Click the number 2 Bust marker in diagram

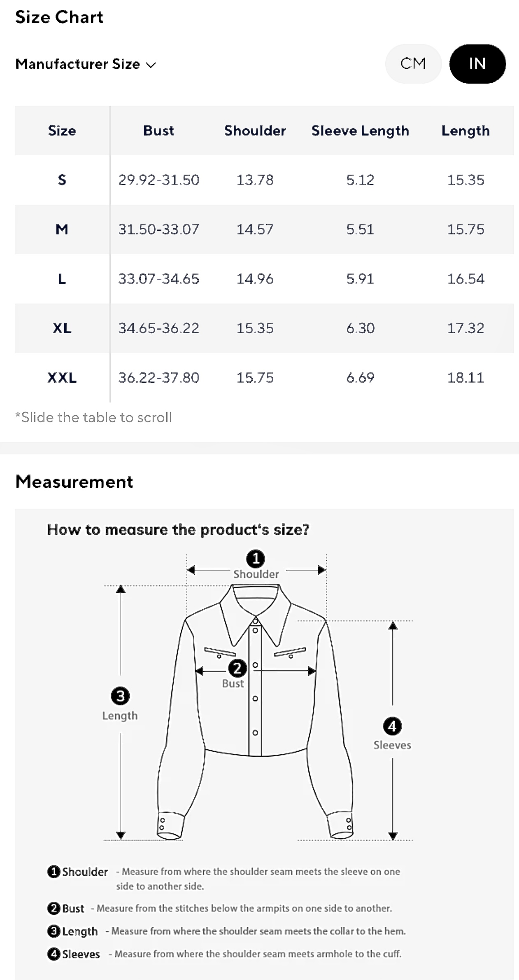(237, 668)
